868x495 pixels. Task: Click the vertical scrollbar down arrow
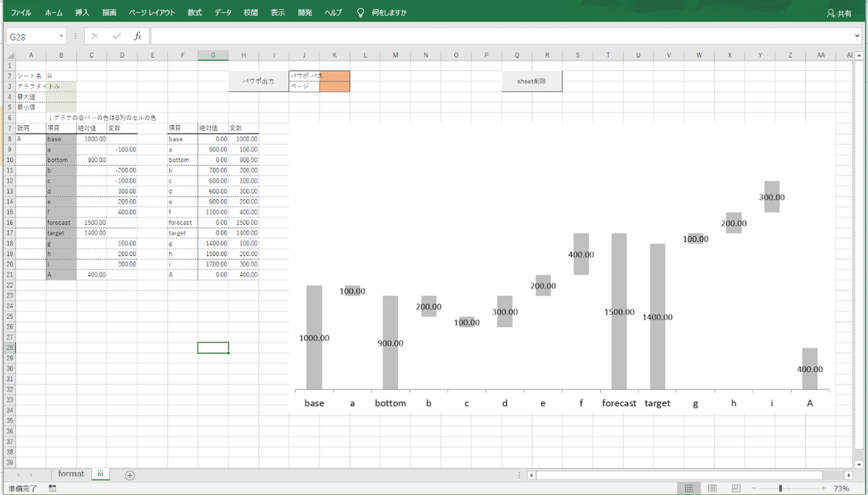coord(859,464)
